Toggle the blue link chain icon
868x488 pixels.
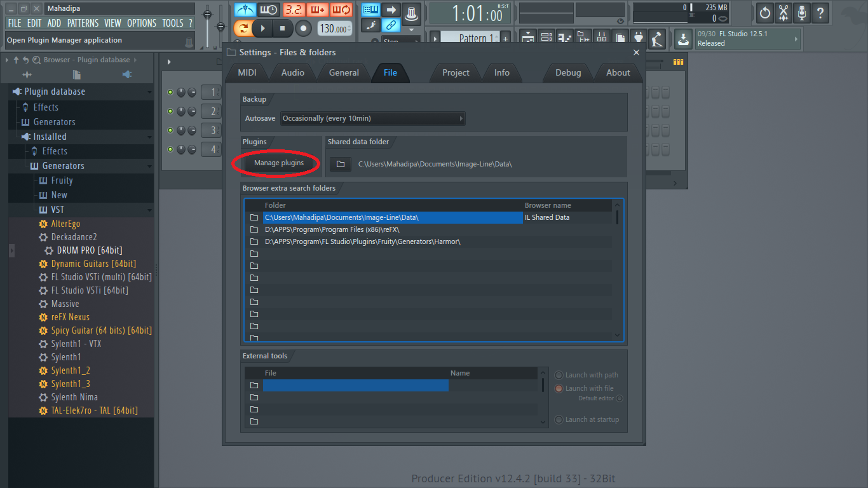coord(391,25)
